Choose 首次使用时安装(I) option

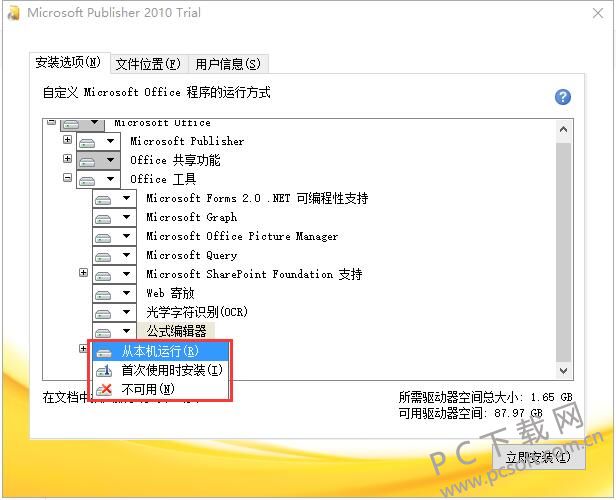click(x=160, y=370)
